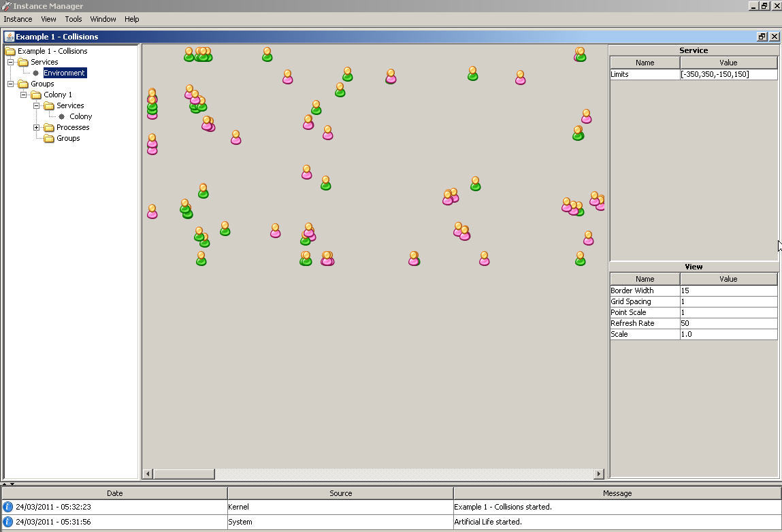Collapse the top-level Services folder
This screenshot has width=782, height=532.
coord(10,63)
